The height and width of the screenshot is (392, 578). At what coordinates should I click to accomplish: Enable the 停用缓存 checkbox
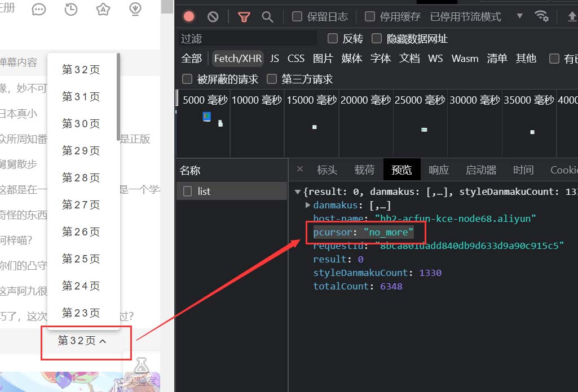coord(370,16)
